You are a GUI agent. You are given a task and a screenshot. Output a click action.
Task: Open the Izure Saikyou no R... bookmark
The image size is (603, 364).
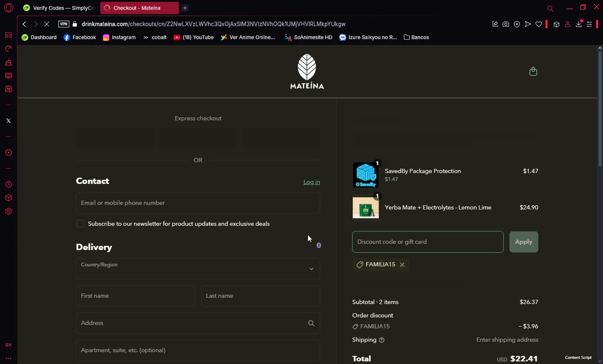(x=368, y=37)
